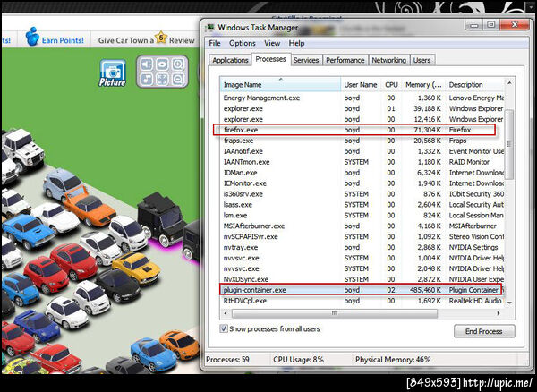Click the Task Manager title bar icon
The width and height of the screenshot is (537, 392).
pos(210,28)
